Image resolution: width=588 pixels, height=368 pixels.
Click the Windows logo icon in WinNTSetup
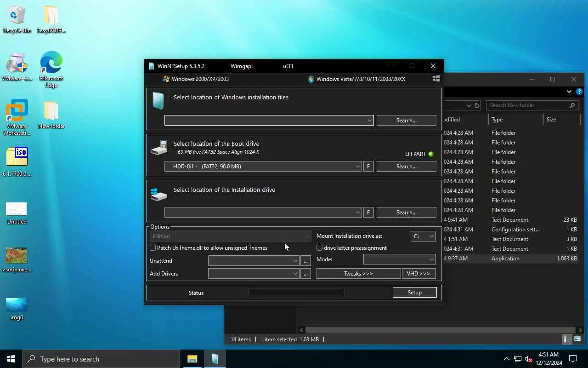(436, 79)
